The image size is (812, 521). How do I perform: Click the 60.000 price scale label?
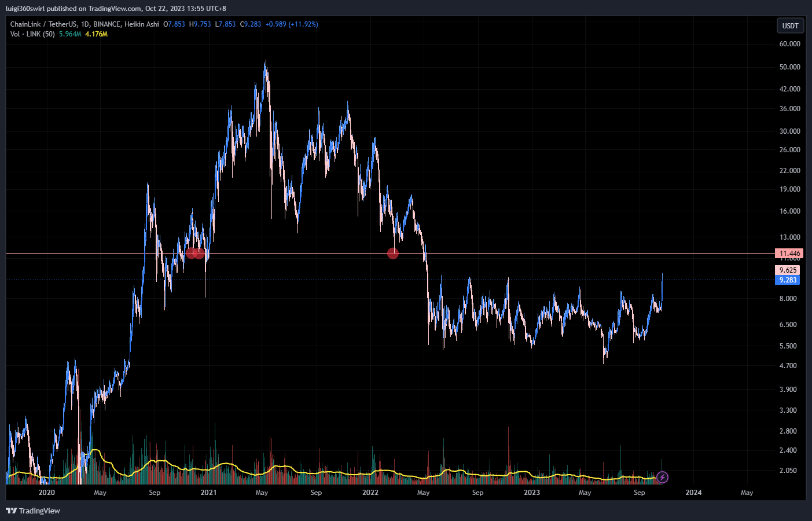tap(789, 44)
